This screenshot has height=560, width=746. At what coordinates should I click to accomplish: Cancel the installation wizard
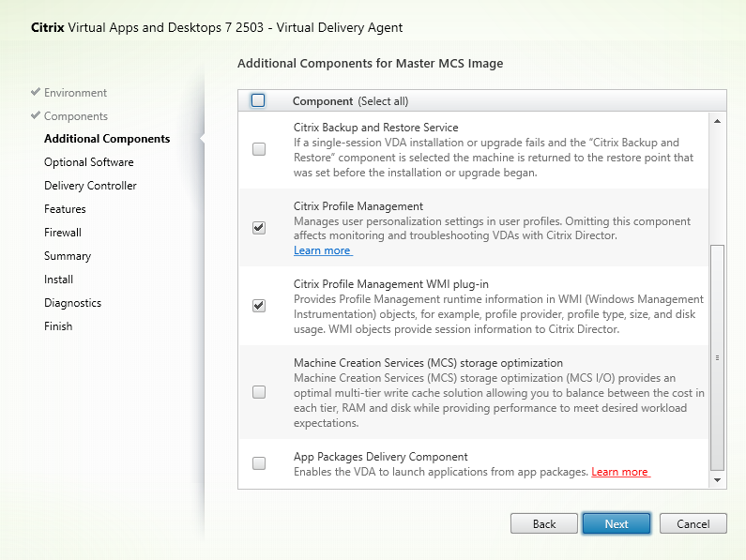click(693, 523)
